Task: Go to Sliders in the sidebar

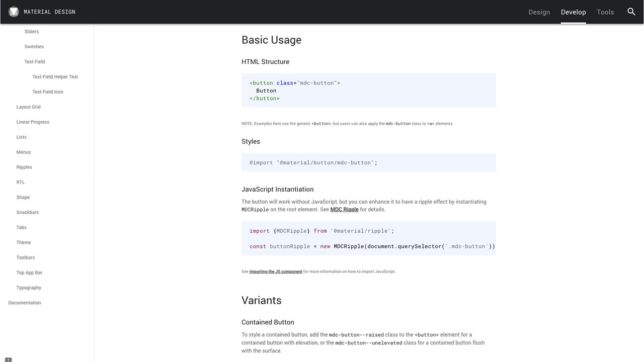Action: pos(32,32)
